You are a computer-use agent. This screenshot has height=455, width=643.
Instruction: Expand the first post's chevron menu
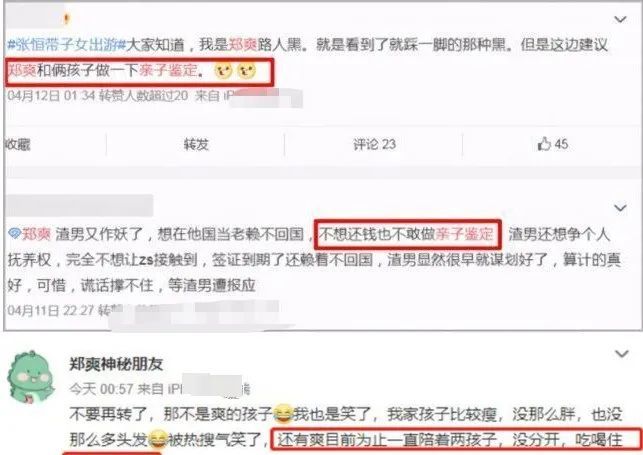(620, 19)
